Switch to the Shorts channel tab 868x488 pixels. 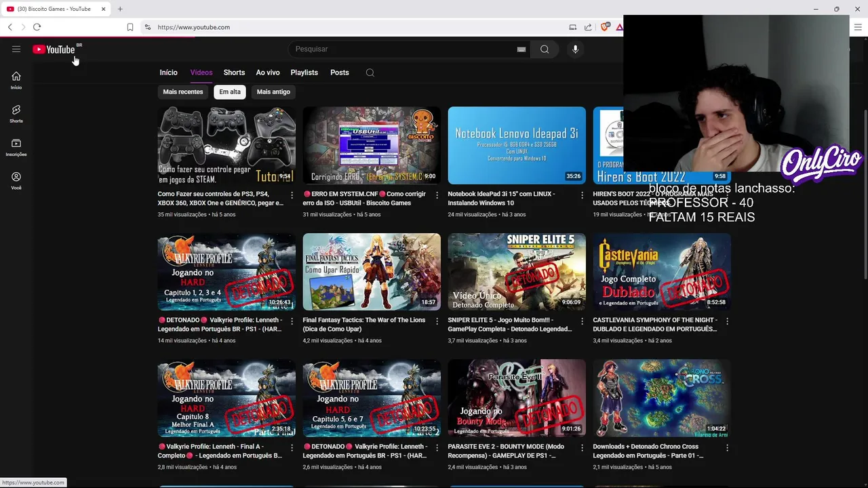(x=234, y=73)
